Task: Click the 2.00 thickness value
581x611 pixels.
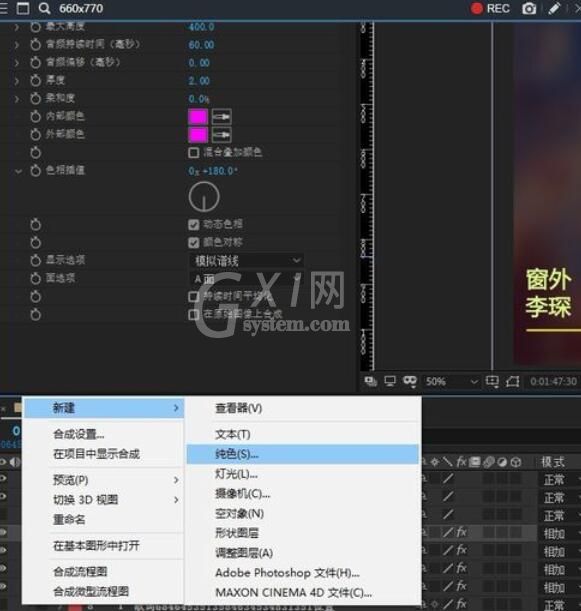Action: pos(199,81)
